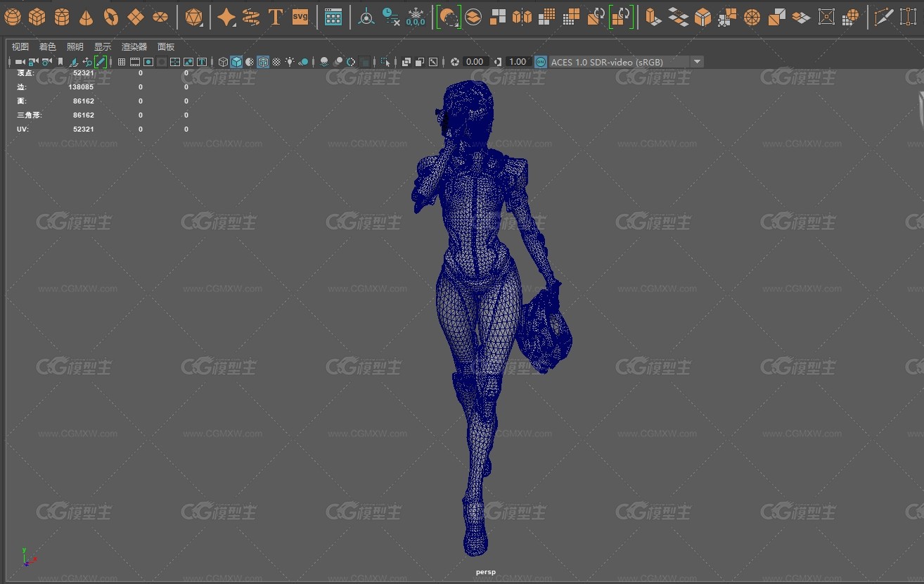Image resolution: width=924 pixels, height=584 pixels.
Task: Open the content browser grid icon
Action: tap(333, 16)
